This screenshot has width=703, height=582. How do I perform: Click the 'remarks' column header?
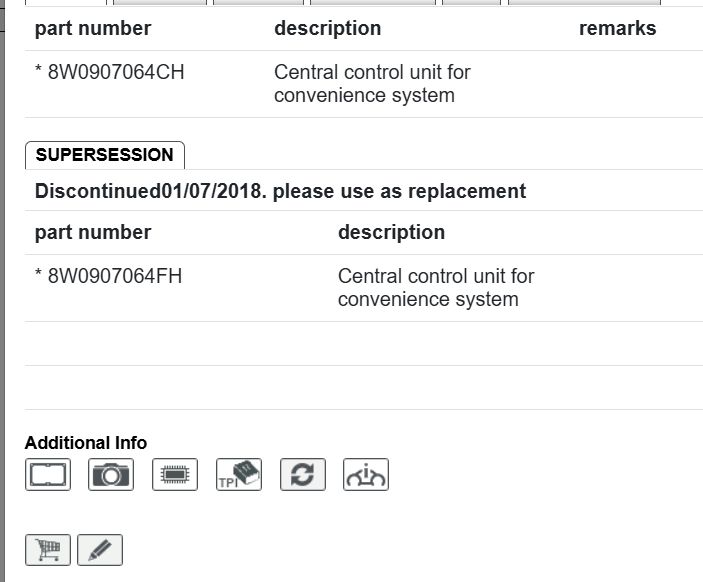[x=617, y=28]
